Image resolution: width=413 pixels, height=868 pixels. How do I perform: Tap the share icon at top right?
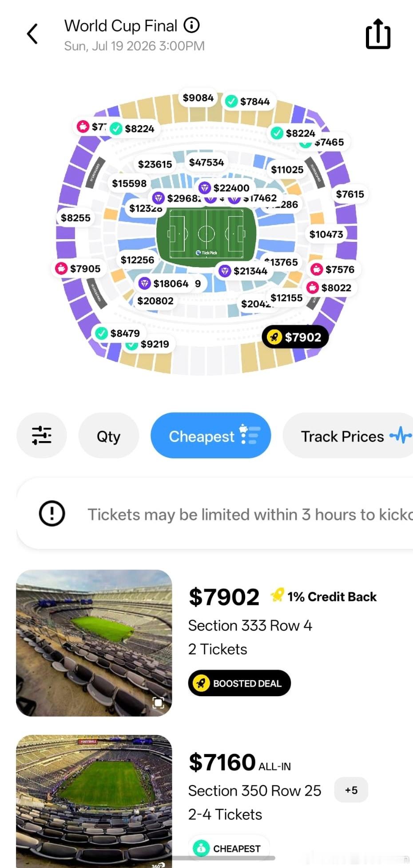[x=378, y=34]
